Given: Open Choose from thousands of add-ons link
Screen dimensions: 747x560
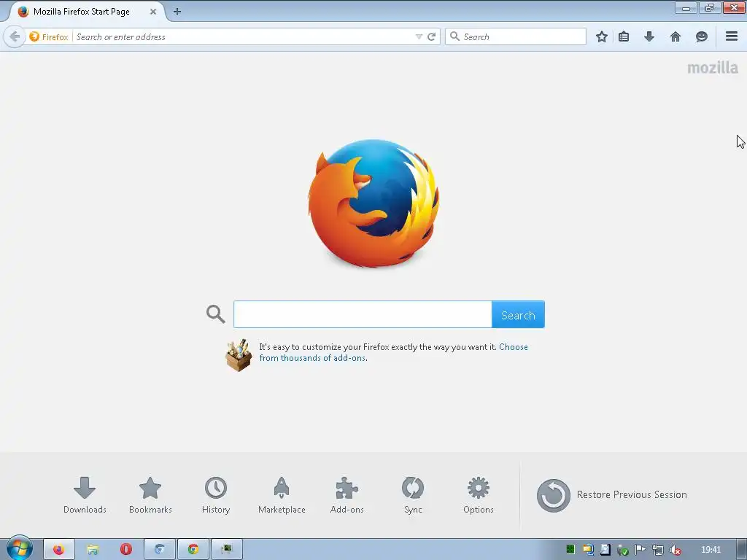Looking at the screenshot, I should 393,352.
